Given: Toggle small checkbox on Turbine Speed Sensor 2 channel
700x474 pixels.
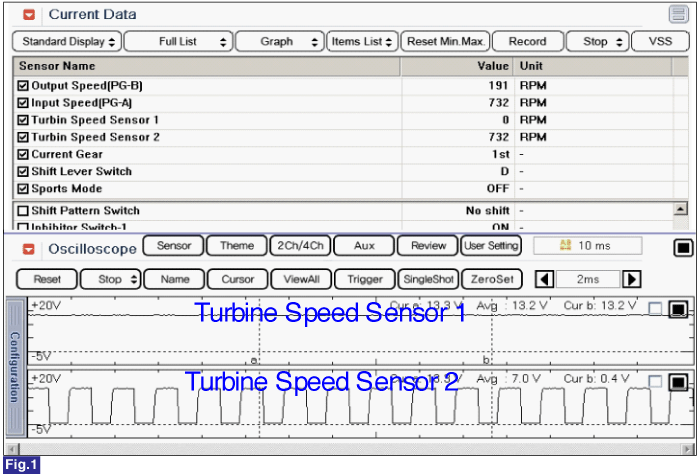Looking at the screenshot, I should click(x=655, y=382).
